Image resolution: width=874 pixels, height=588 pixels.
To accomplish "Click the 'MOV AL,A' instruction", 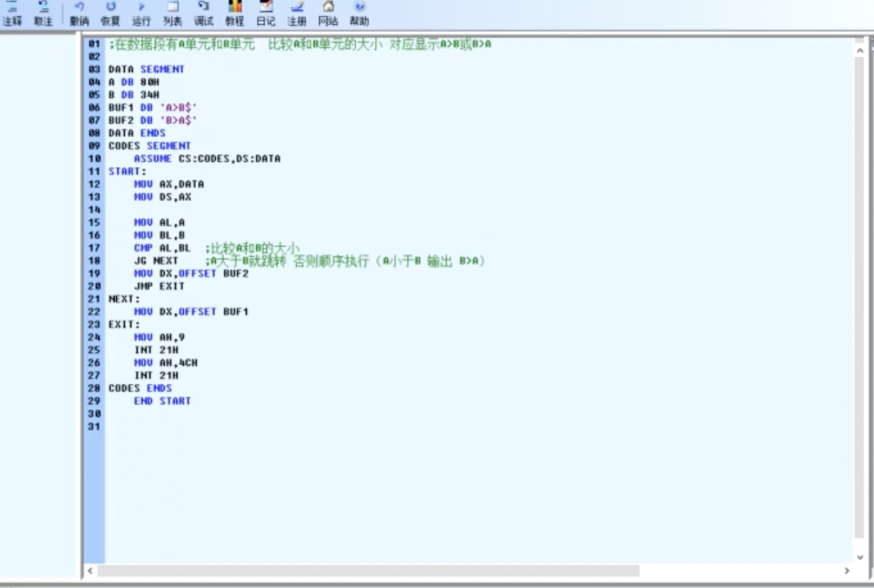I will 159,222.
